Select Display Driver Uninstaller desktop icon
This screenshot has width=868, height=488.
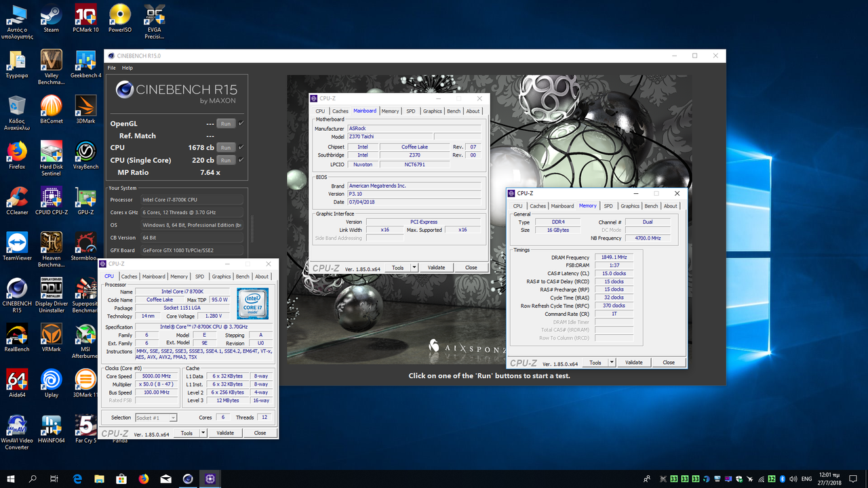coord(51,295)
